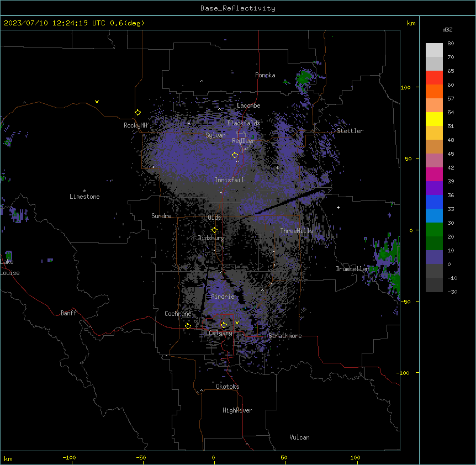Select the 33 dBZ blue color swatch
476x465 pixels.
434,215
